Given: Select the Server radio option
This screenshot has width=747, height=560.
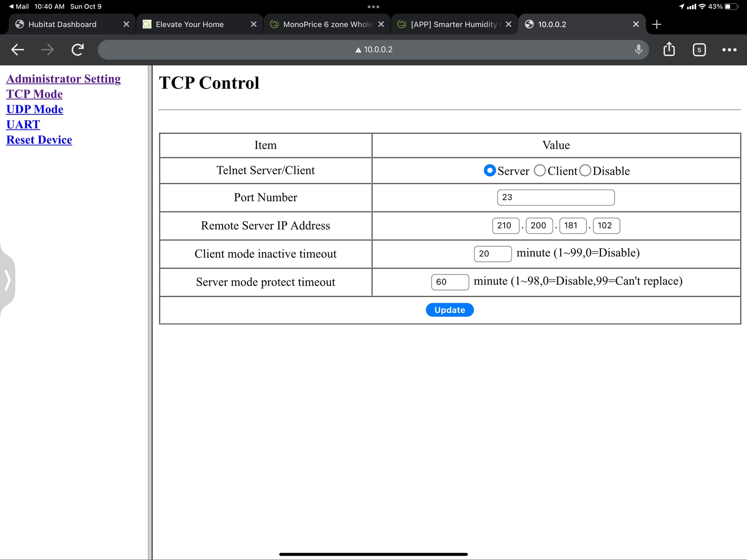Looking at the screenshot, I should click(x=489, y=170).
